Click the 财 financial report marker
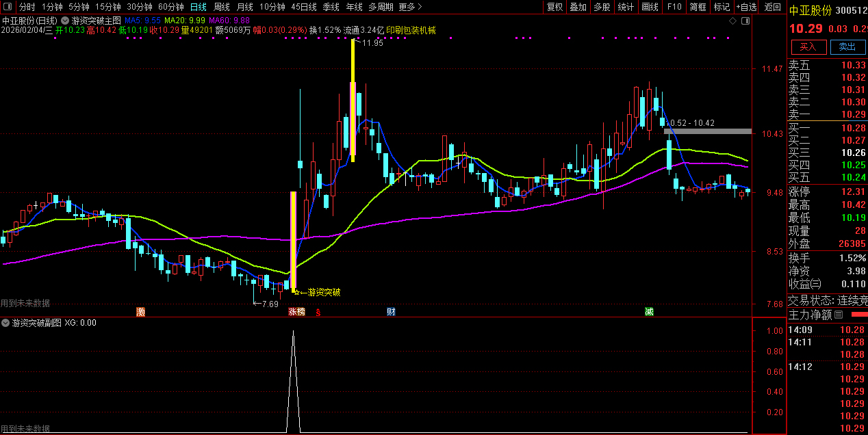Viewport: 868px width, 435px height. [x=391, y=312]
